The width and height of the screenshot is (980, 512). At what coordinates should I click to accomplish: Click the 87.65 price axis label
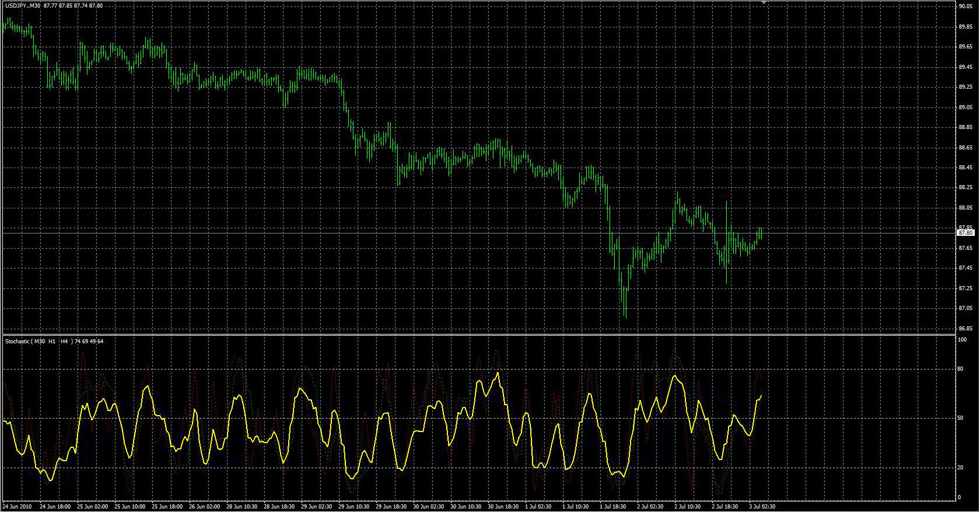(x=965, y=248)
